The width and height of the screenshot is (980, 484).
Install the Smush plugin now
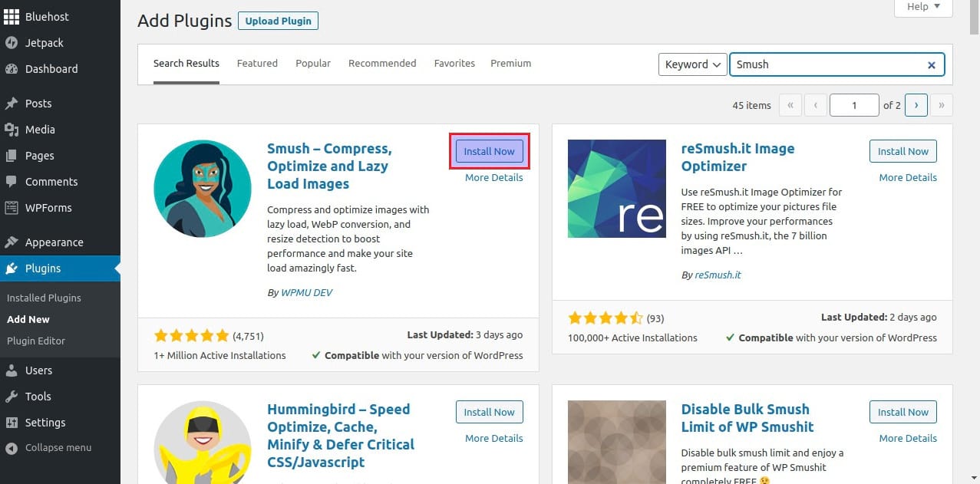coord(490,151)
